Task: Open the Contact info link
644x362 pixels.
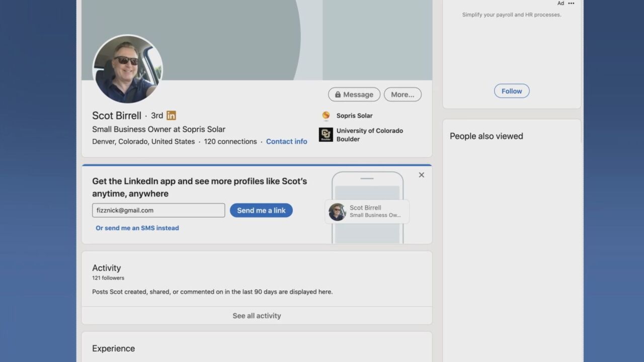Action: [x=286, y=141]
